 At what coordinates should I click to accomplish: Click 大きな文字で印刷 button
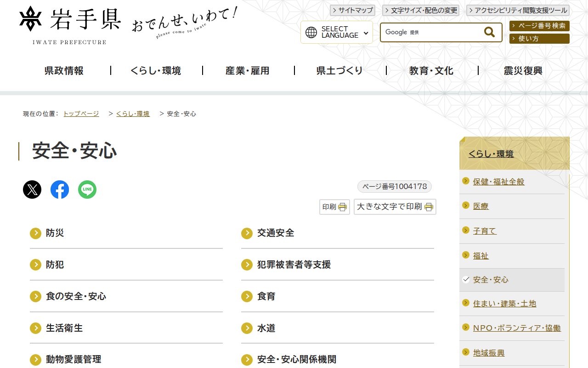(x=395, y=207)
